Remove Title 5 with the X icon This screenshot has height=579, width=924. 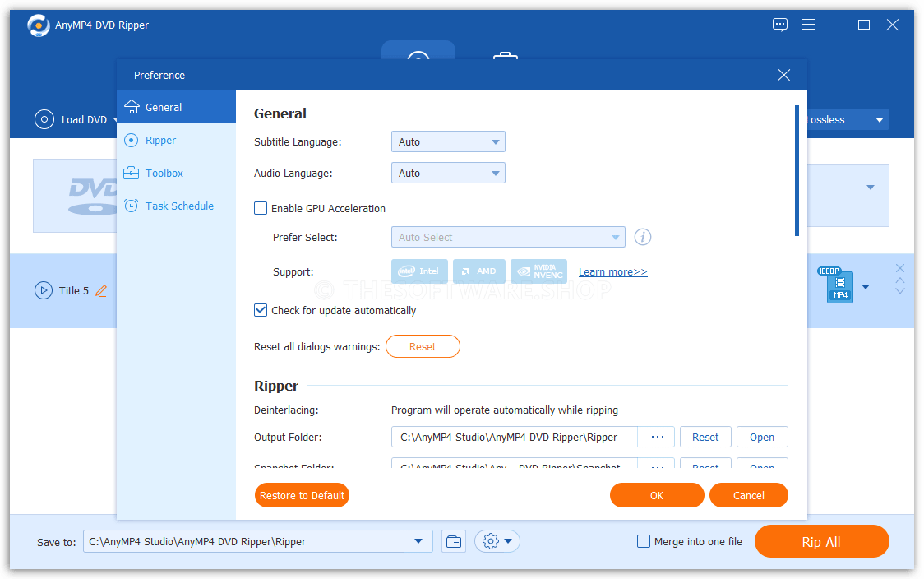click(x=900, y=267)
